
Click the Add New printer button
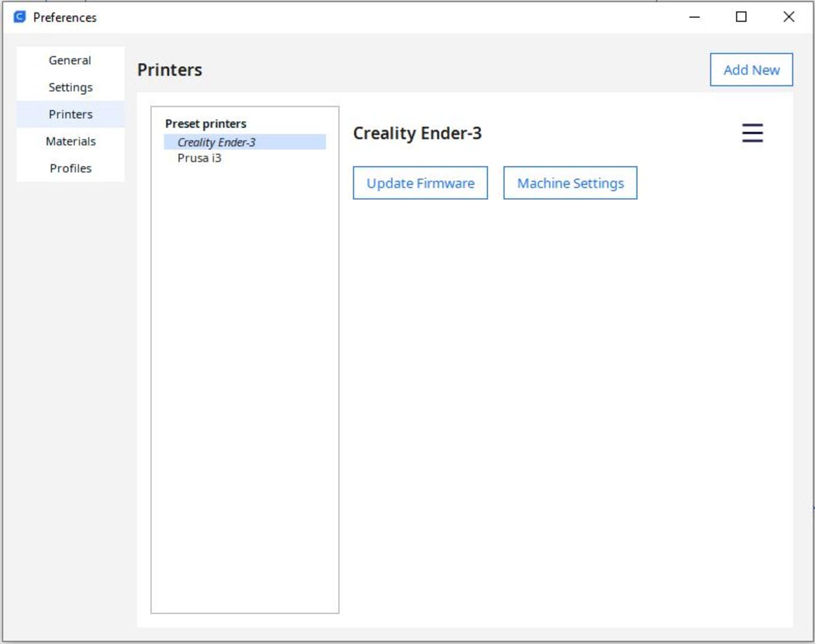751,70
